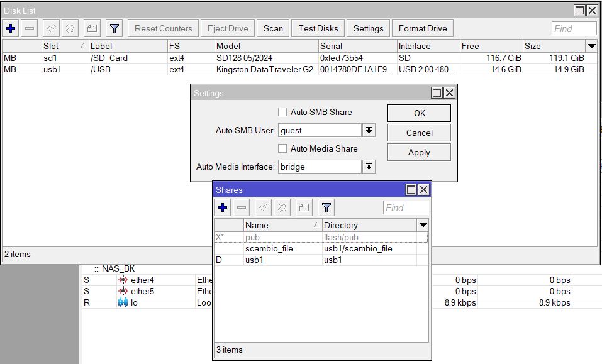Screen dimensions: 602x364
Task: Click Cancel in the Settings dialog
Action: tap(419, 133)
